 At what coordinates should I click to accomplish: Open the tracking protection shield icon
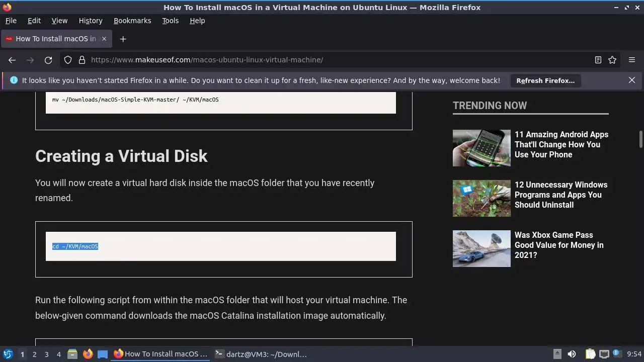pyautogui.click(x=68, y=60)
